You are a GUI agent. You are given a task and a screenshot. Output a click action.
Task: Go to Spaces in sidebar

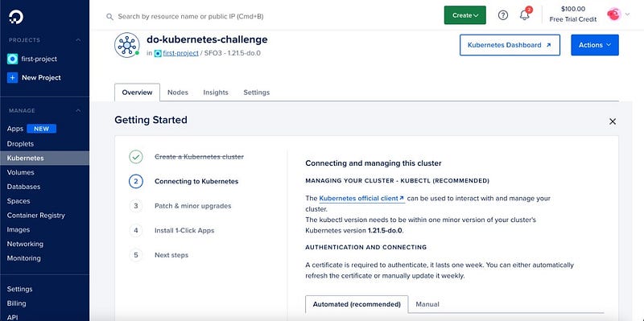19,201
